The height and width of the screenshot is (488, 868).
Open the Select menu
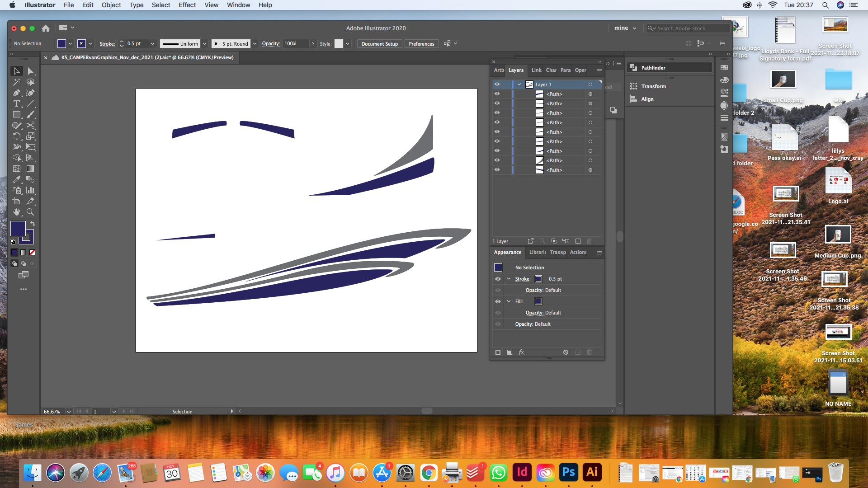(161, 5)
